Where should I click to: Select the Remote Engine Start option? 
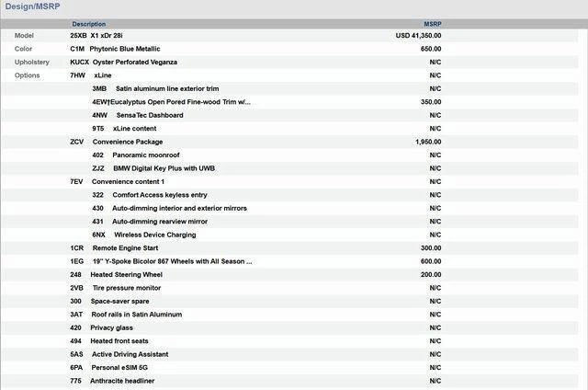(125, 248)
